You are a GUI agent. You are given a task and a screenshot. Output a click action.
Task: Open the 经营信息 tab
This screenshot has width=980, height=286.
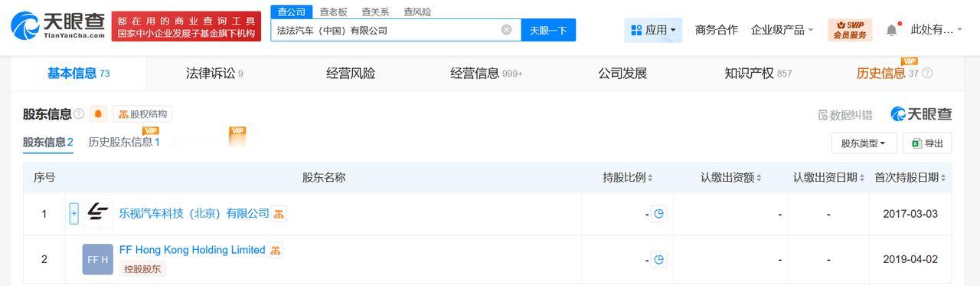(486, 74)
